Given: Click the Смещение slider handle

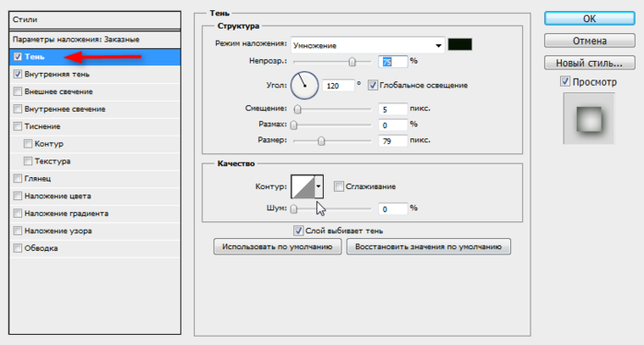Looking at the screenshot, I should (x=297, y=109).
